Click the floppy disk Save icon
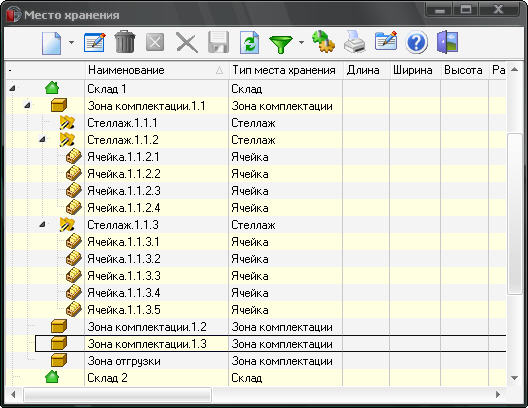 point(219,42)
